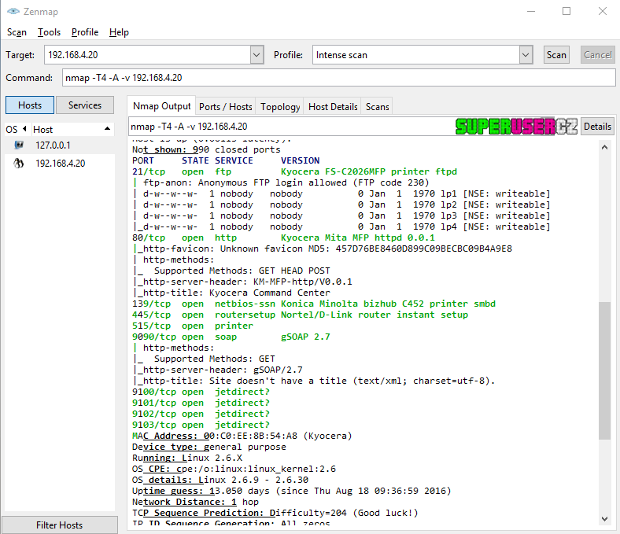Toggle the Hosts view button

[x=30, y=105]
